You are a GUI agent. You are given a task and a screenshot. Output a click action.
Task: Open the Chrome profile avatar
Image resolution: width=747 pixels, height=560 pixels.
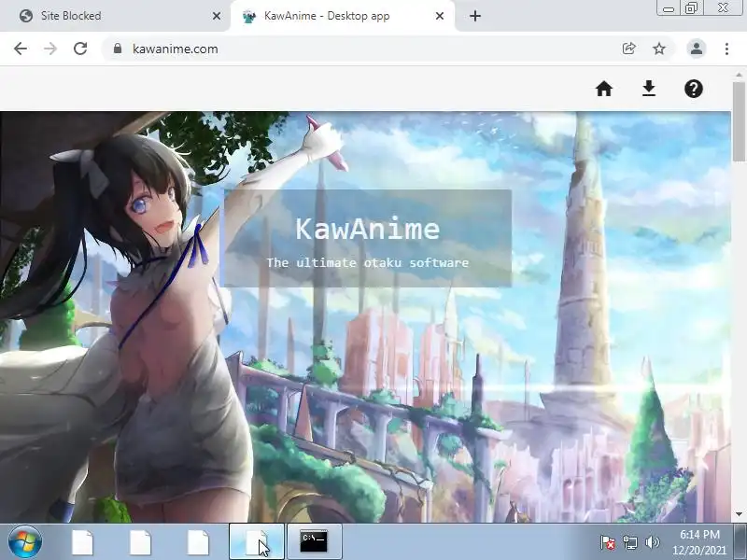pos(696,49)
